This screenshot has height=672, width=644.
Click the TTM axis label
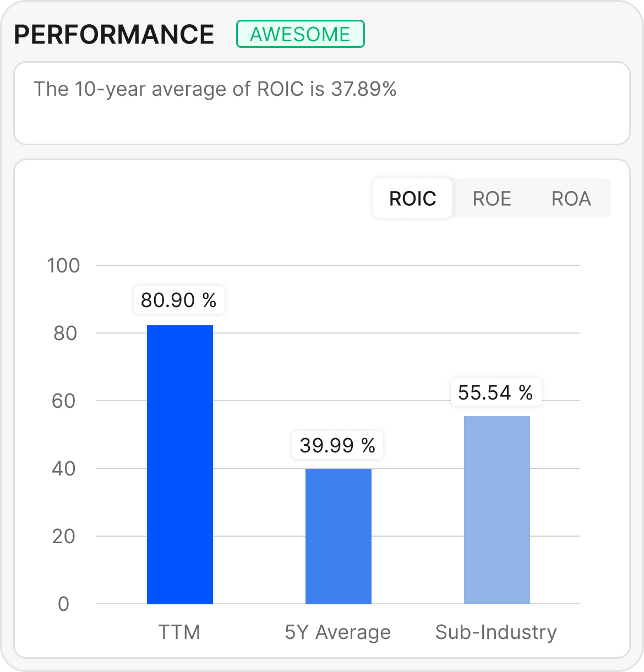(x=179, y=632)
